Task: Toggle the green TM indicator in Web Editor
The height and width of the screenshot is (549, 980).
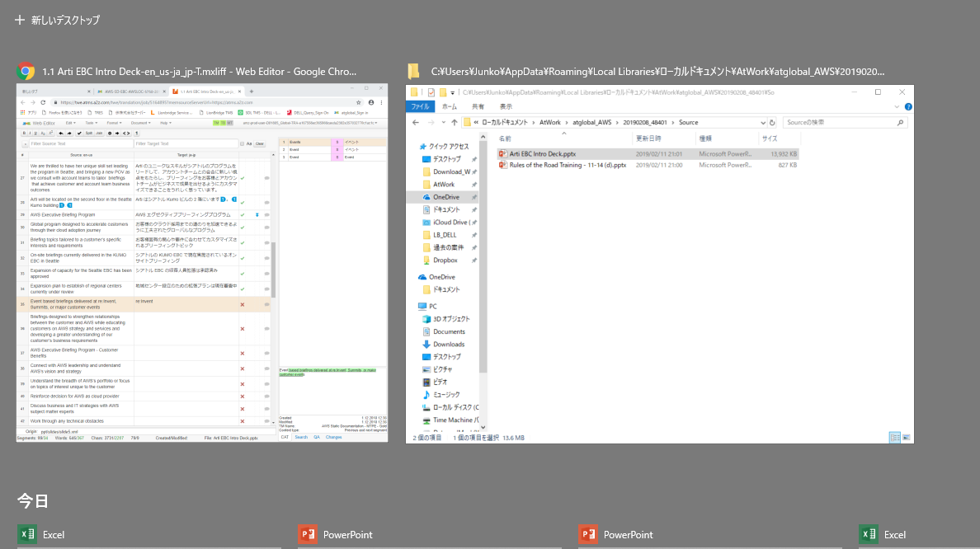Action: pyautogui.click(x=216, y=122)
